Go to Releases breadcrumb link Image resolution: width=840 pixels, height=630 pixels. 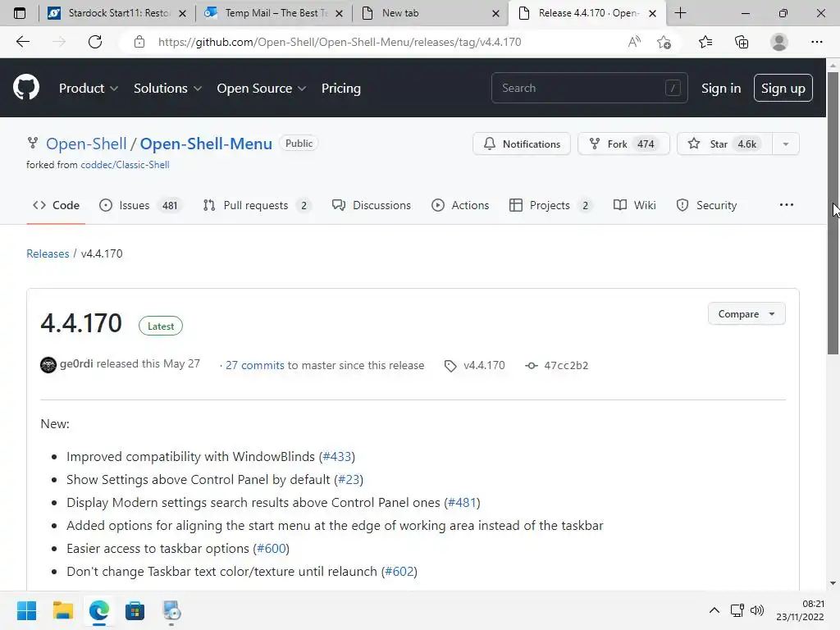coord(48,253)
